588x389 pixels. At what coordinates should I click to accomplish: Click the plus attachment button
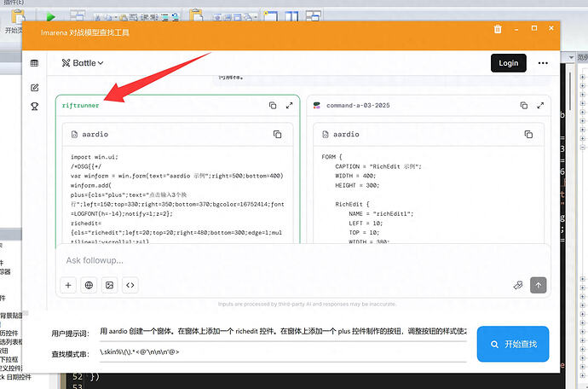pyautogui.click(x=68, y=286)
